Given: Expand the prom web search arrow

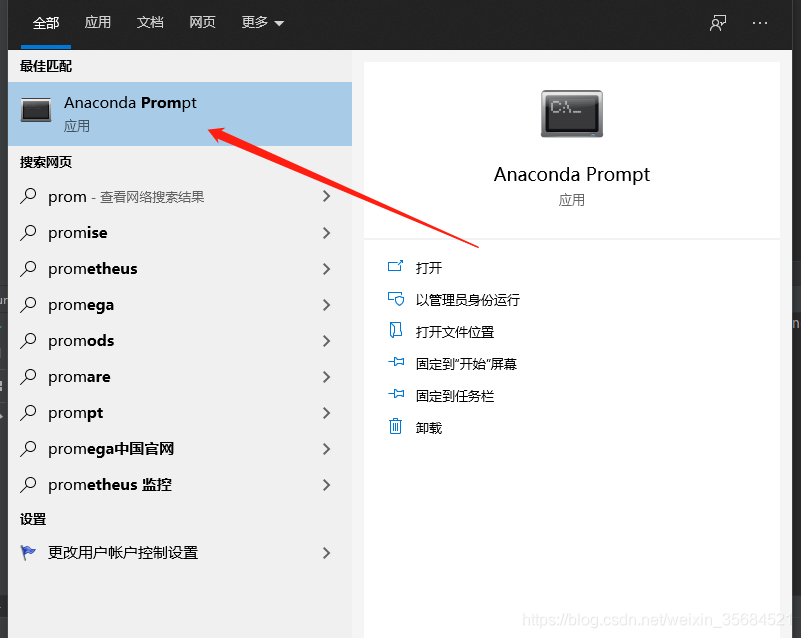Looking at the screenshot, I should (x=327, y=196).
